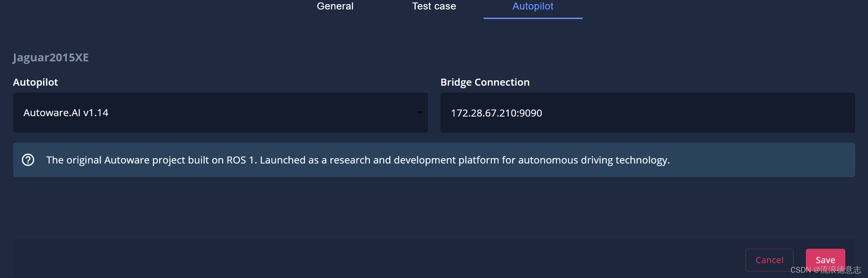868x278 pixels.
Task: Open the Autoware.AI v1.14 autopilot dropdown
Action: tap(220, 112)
